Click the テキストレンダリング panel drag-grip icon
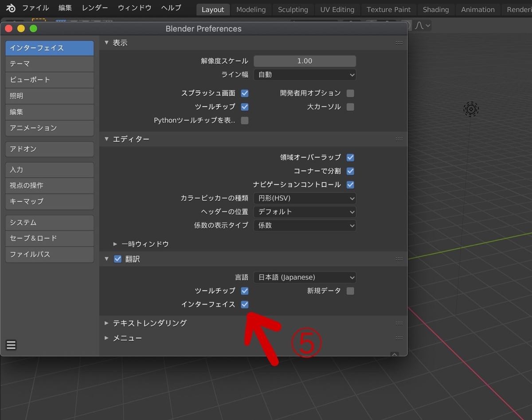This screenshot has height=420, width=532. click(x=399, y=323)
